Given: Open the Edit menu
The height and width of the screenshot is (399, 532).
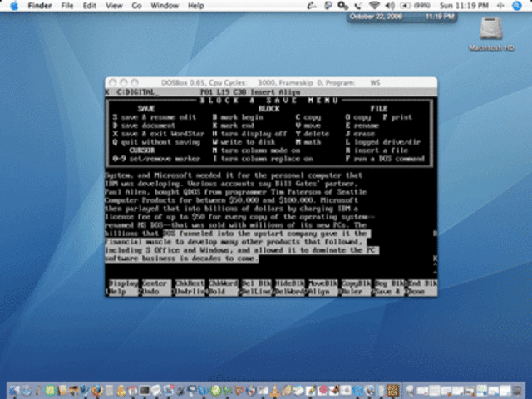Looking at the screenshot, I should click(x=90, y=6).
